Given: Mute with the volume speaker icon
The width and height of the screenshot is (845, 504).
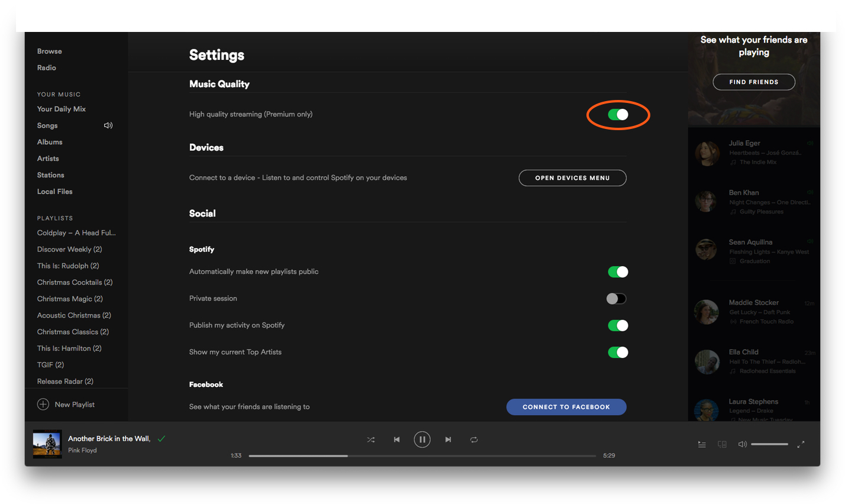Looking at the screenshot, I should click(742, 444).
